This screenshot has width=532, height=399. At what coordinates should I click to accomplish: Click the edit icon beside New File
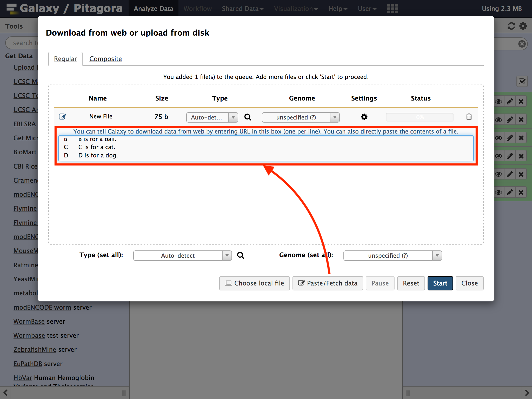(63, 117)
